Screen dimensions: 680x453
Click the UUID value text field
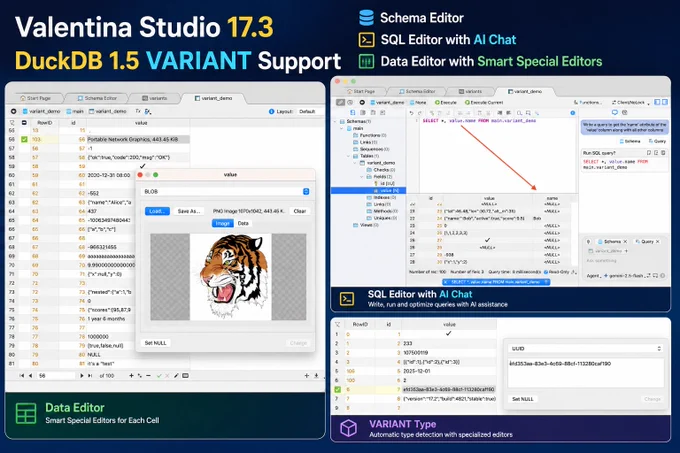point(586,373)
